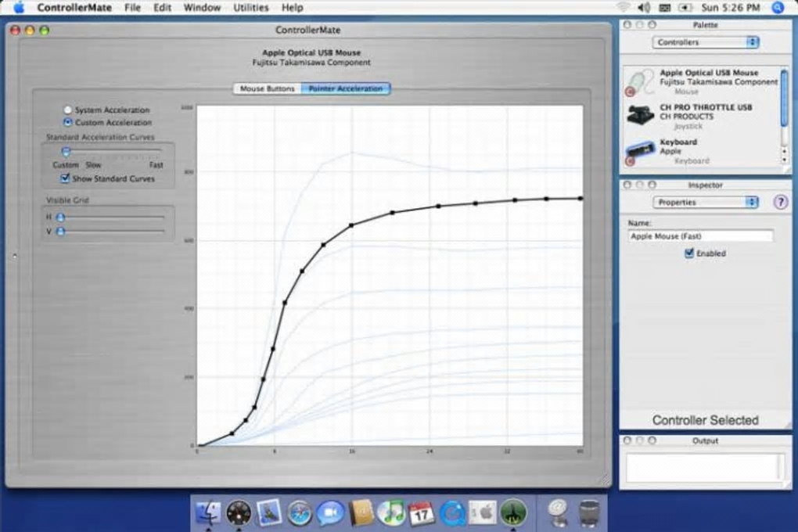The image size is (798, 532).
Task: Click the Slow label under the curves slider
Action: 93,165
